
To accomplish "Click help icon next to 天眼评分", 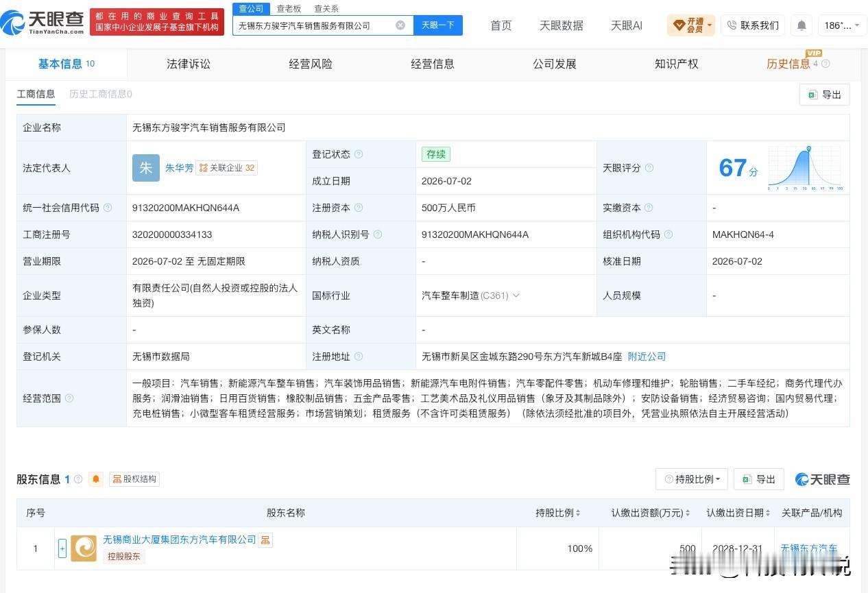I will 649,168.
